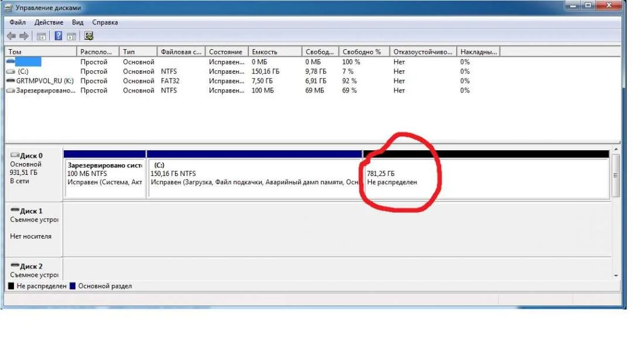Viewport: 644px width, 362px height.
Task: Sort by the Тип column header
Action: coord(138,51)
